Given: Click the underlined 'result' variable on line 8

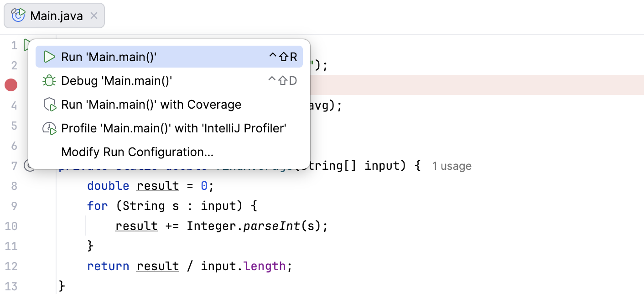Looking at the screenshot, I should (x=157, y=186).
